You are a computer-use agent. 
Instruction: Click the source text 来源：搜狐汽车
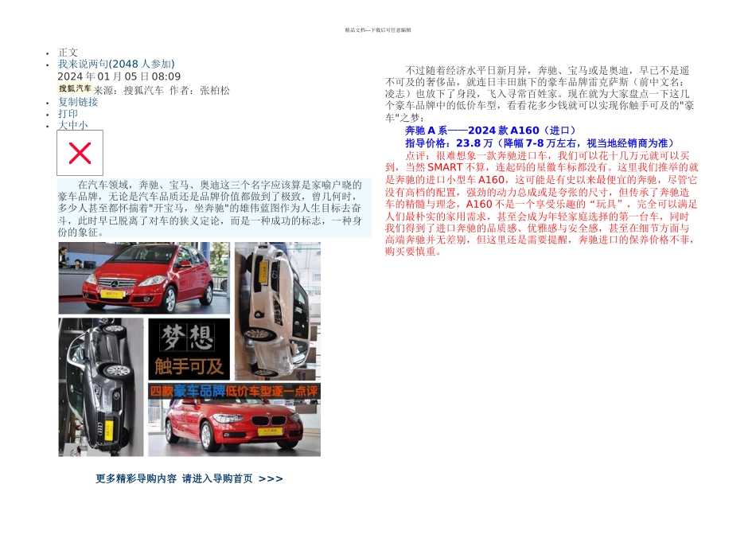click(x=128, y=90)
